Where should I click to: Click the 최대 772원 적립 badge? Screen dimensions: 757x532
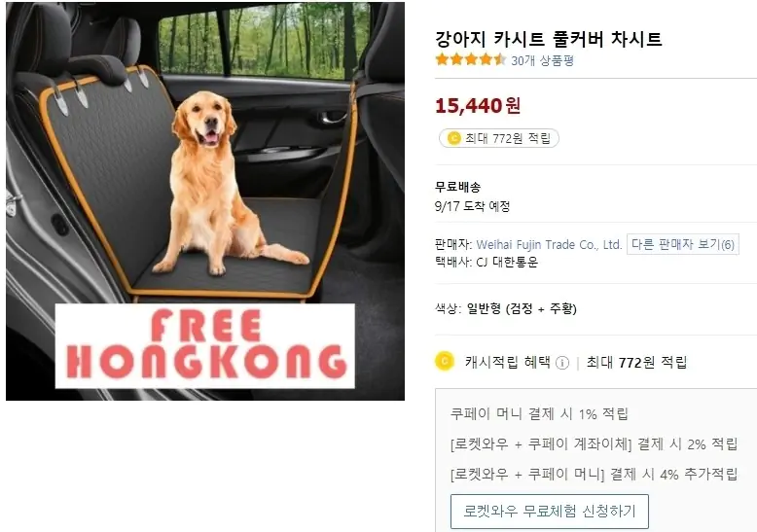499,138
